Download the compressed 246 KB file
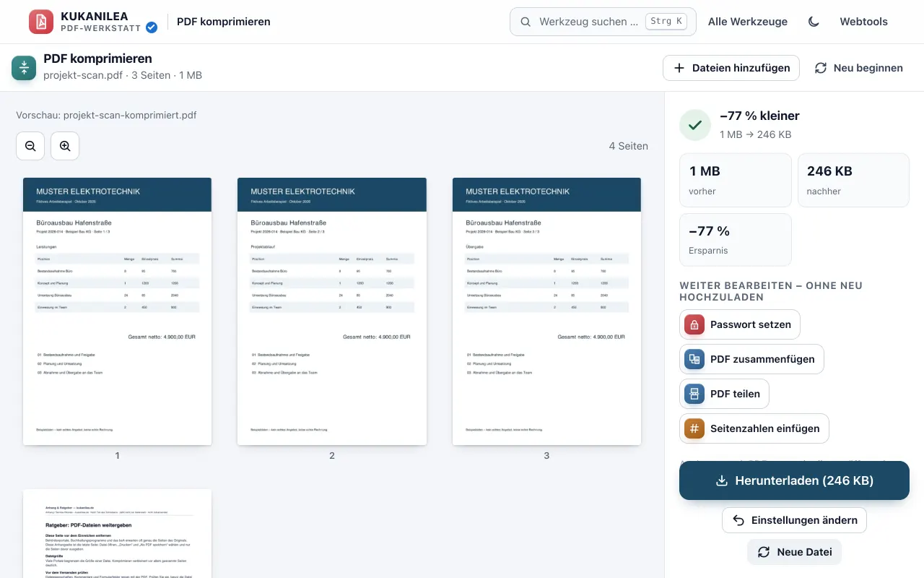This screenshot has height=578, width=924. click(x=794, y=480)
